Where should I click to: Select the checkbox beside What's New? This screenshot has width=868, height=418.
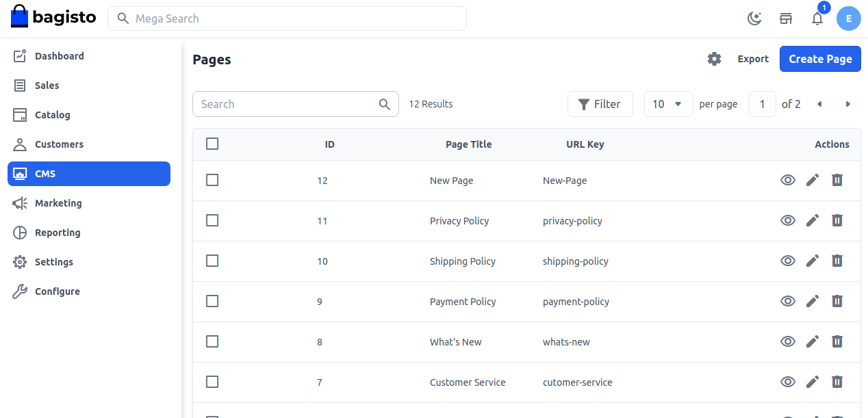tap(212, 341)
